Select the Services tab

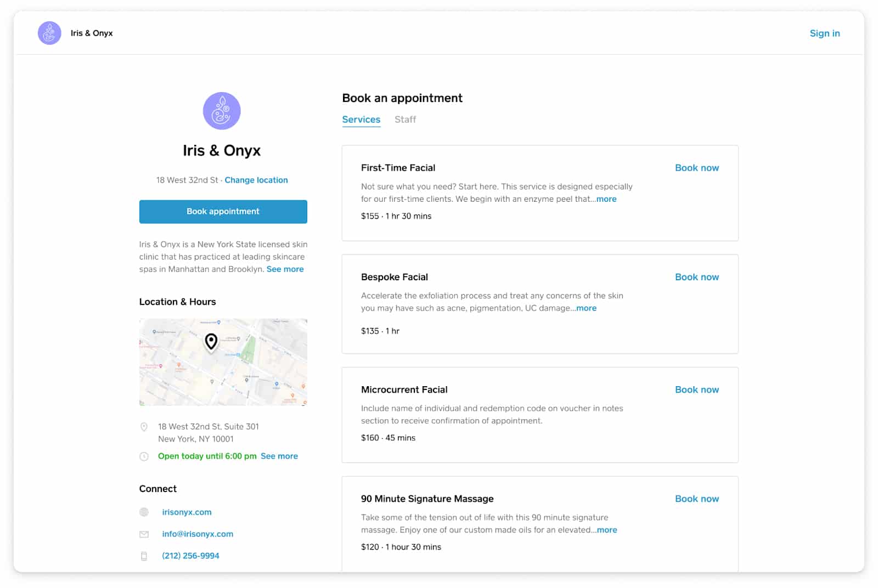coord(361,119)
